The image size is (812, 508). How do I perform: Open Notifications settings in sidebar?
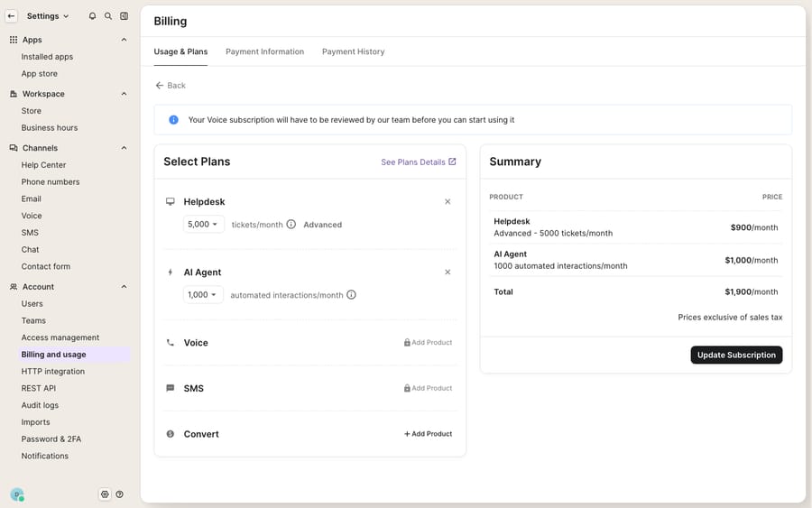pos(44,456)
